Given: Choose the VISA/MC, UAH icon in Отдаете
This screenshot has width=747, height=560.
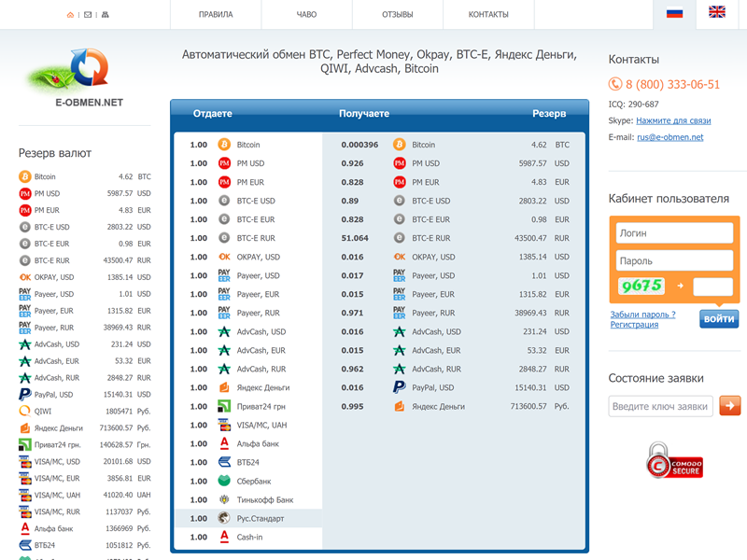Looking at the screenshot, I should [x=224, y=425].
